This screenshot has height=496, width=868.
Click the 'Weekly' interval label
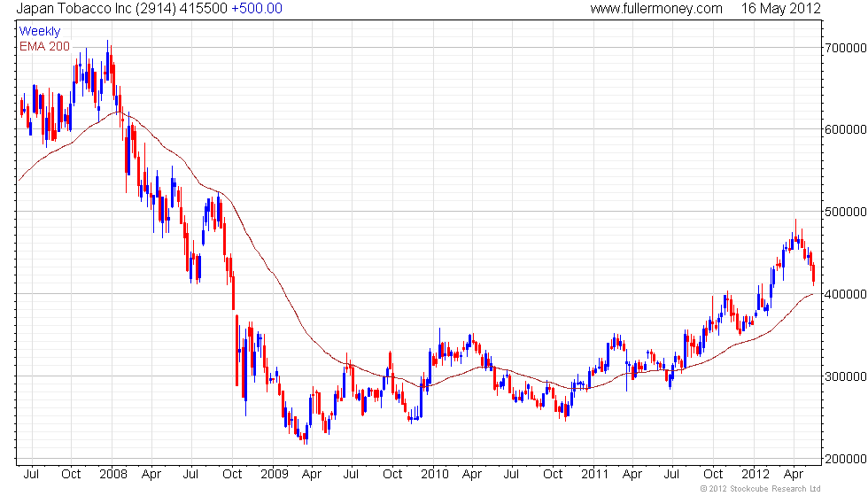click(39, 32)
